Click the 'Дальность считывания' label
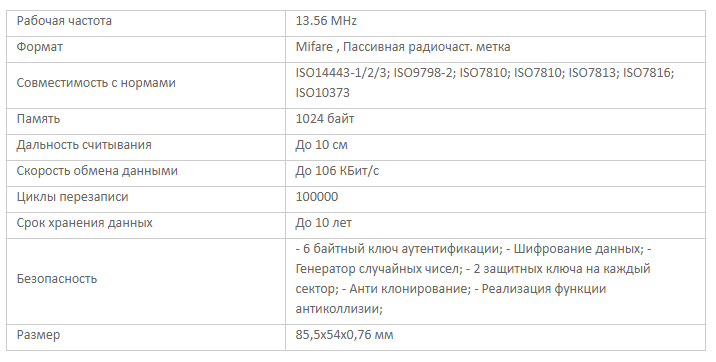Viewport: 716px width, 362px height. pos(84,145)
